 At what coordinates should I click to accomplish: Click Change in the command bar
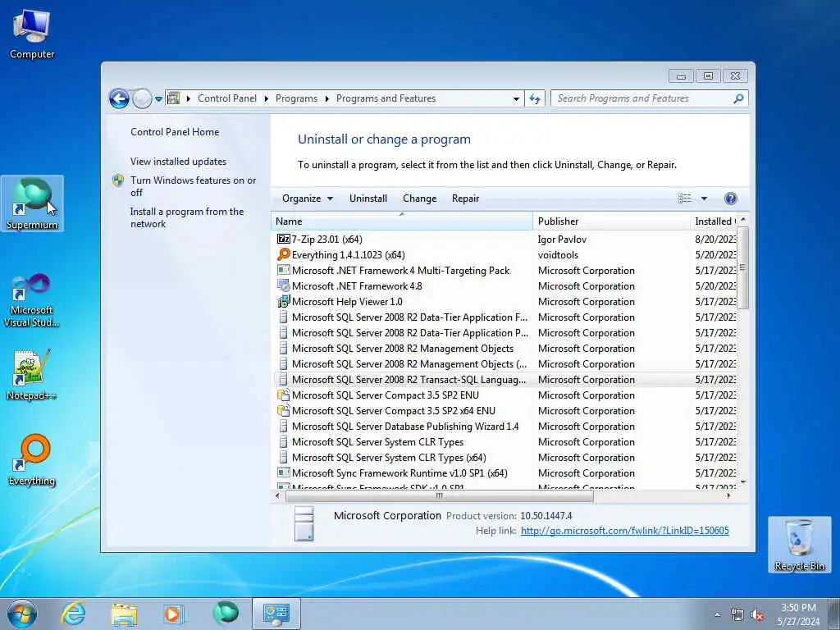(419, 199)
